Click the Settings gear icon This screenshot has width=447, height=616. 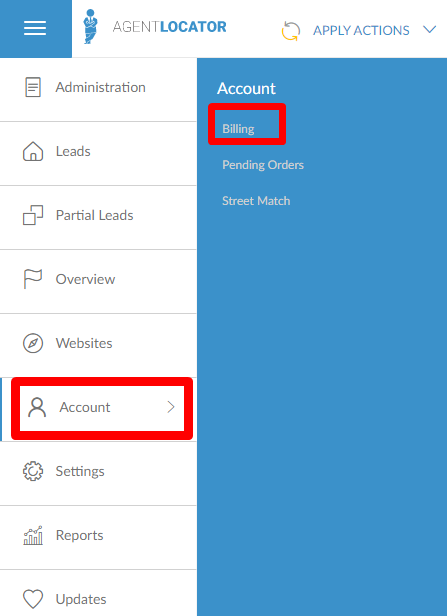(33, 471)
